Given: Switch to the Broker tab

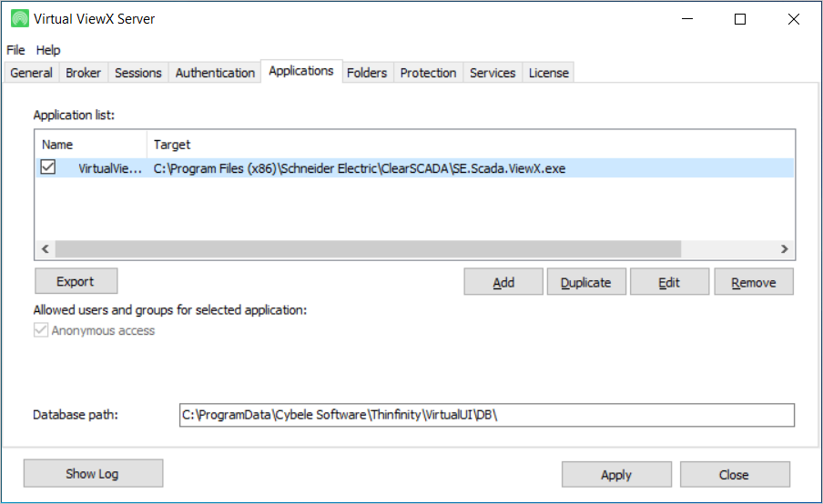Looking at the screenshot, I should tap(84, 73).
